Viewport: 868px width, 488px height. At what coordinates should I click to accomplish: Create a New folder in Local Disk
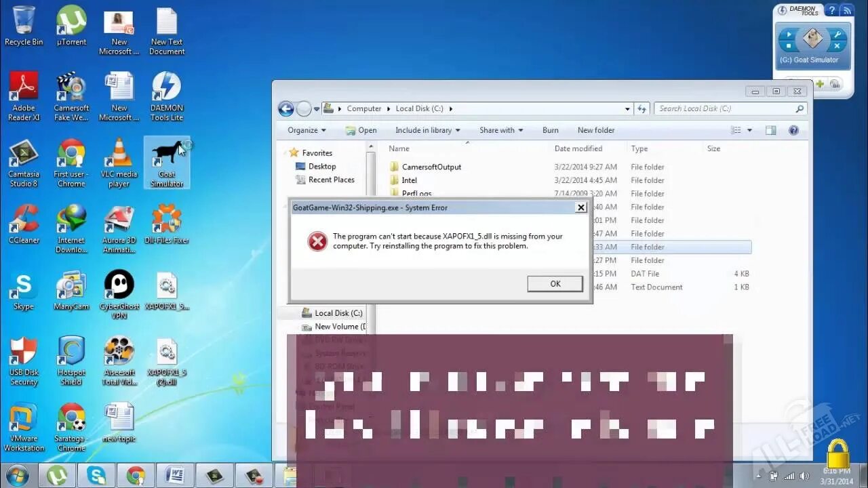(595, 129)
